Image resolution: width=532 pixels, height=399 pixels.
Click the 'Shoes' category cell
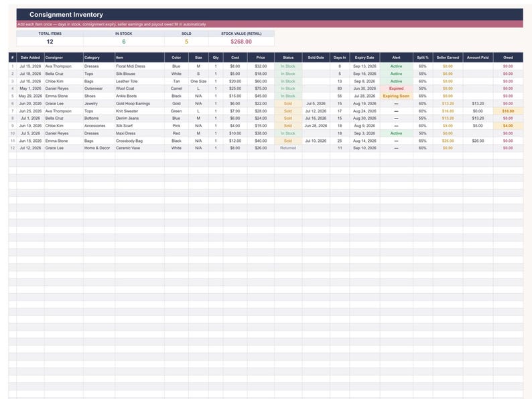click(98, 96)
